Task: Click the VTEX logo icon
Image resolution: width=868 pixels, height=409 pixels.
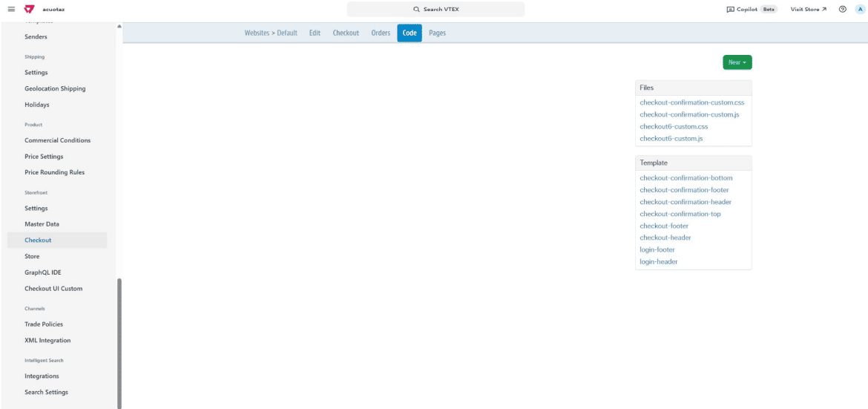Action: point(30,9)
